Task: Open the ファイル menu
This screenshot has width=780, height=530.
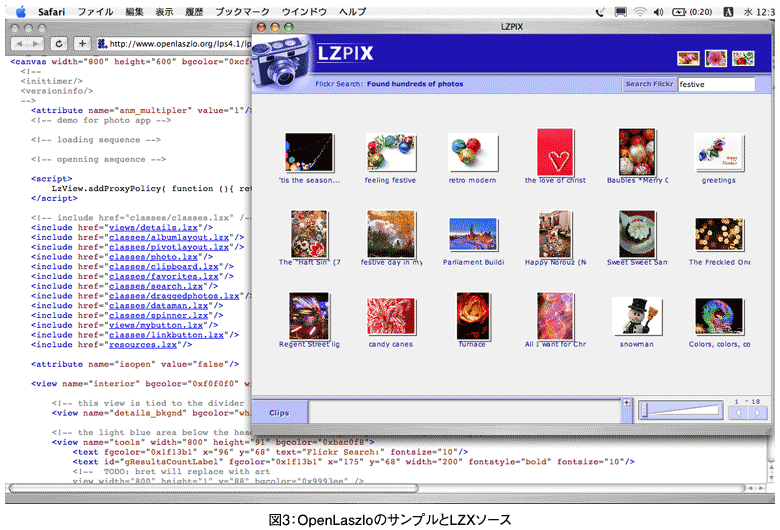Action: pyautogui.click(x=95, y=11)
